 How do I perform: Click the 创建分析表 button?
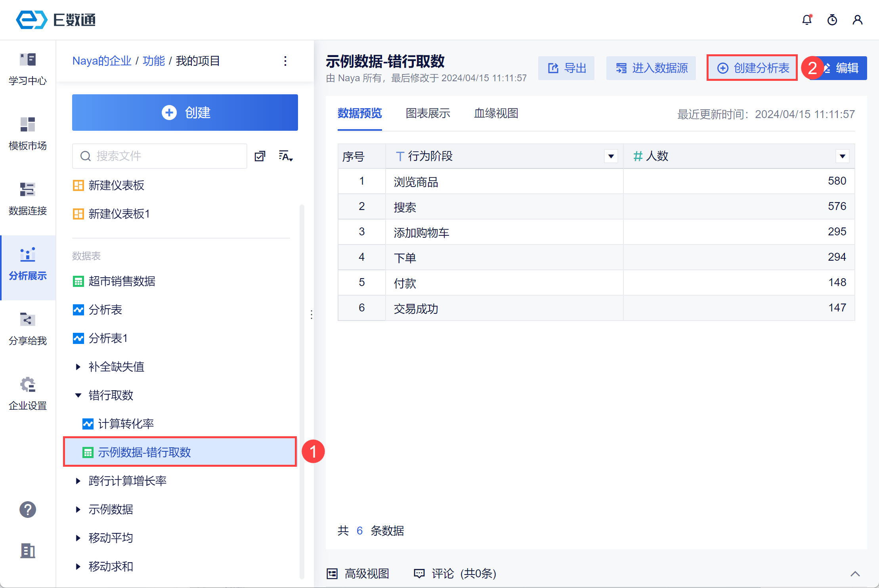click(753, 68)
